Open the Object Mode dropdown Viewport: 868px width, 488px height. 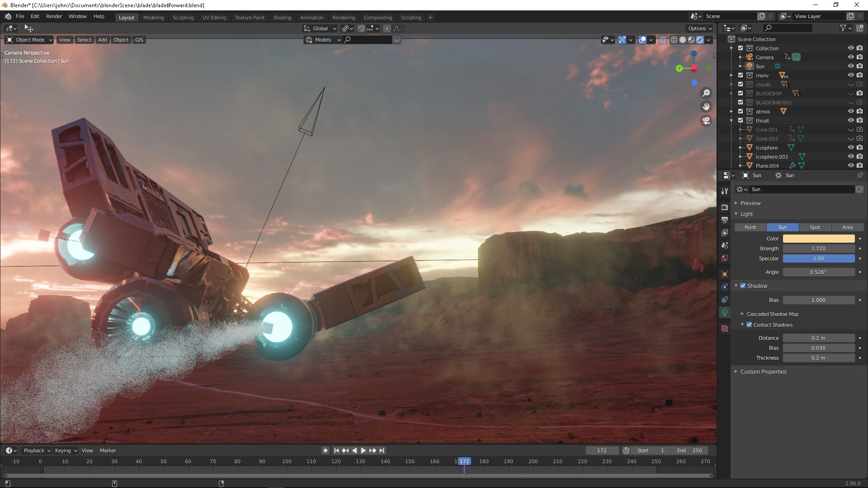(x=29, y=40)
